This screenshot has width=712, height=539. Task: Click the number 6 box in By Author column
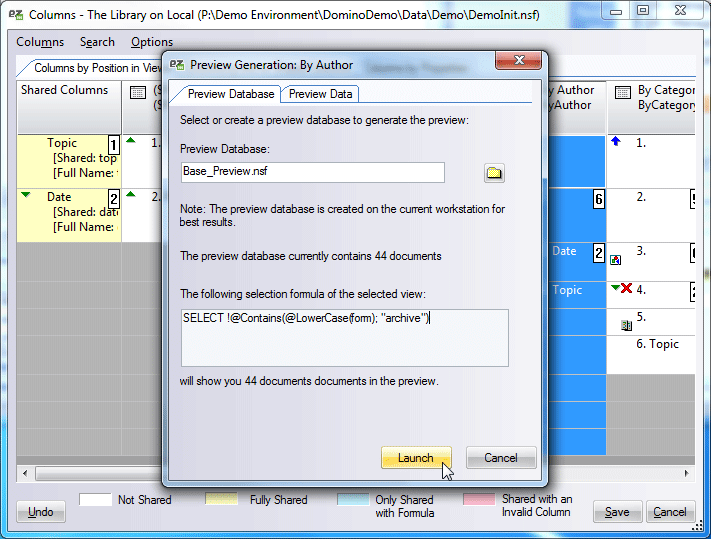(x=599, y=199)
